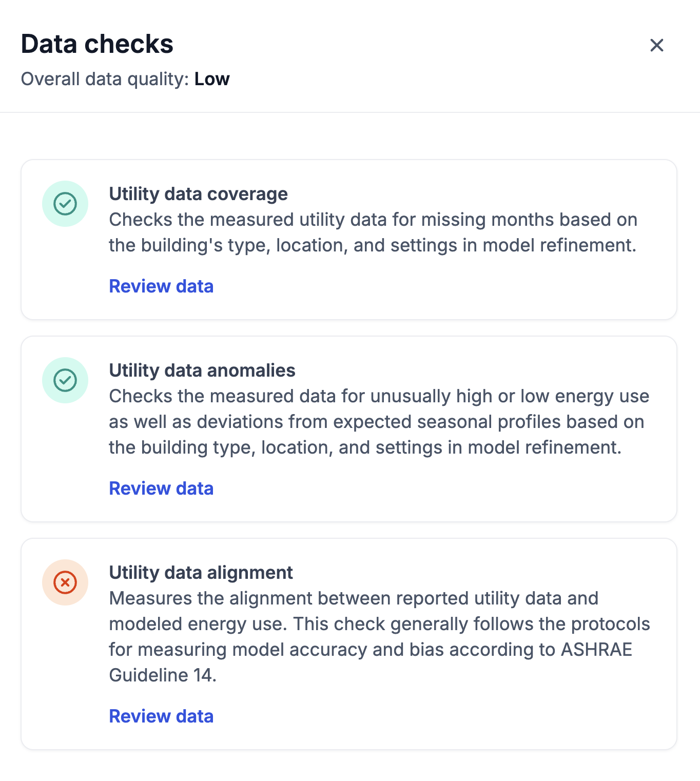
Task: Open Review data link under Utility data coverage
Action: tap(161, 286)
